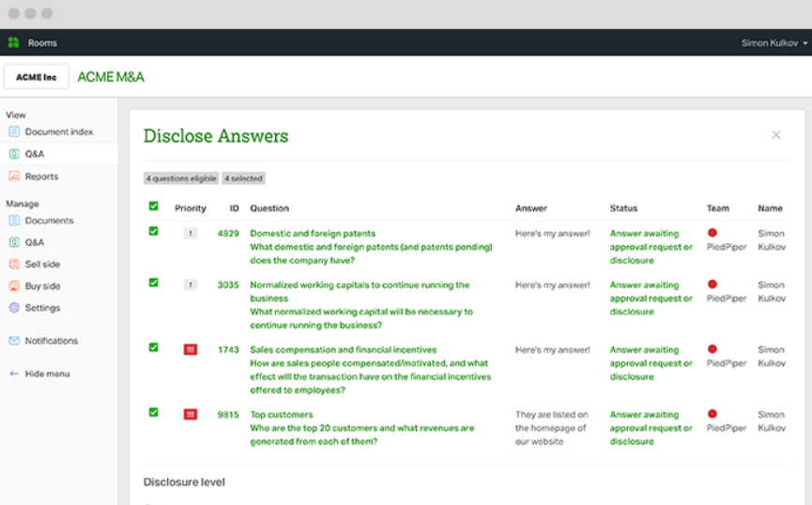Open Notifications envelope icon
This screenshot has height=505, width=812.
(14, 341)
